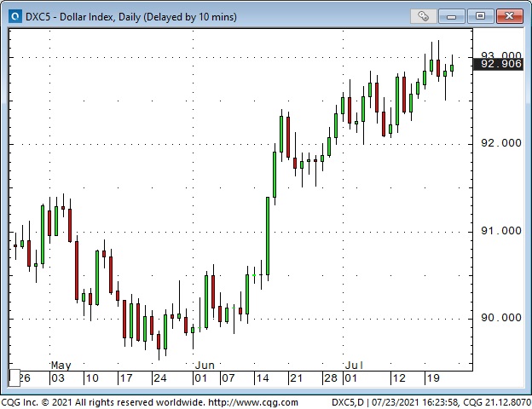
Task: Click the 19 date label on time axis
Action: pos(433,378)
